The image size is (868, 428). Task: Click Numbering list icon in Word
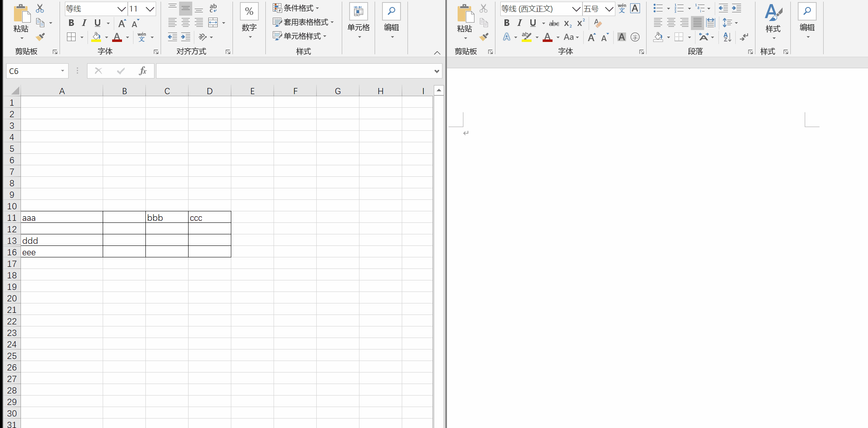[x=679, y=8]
